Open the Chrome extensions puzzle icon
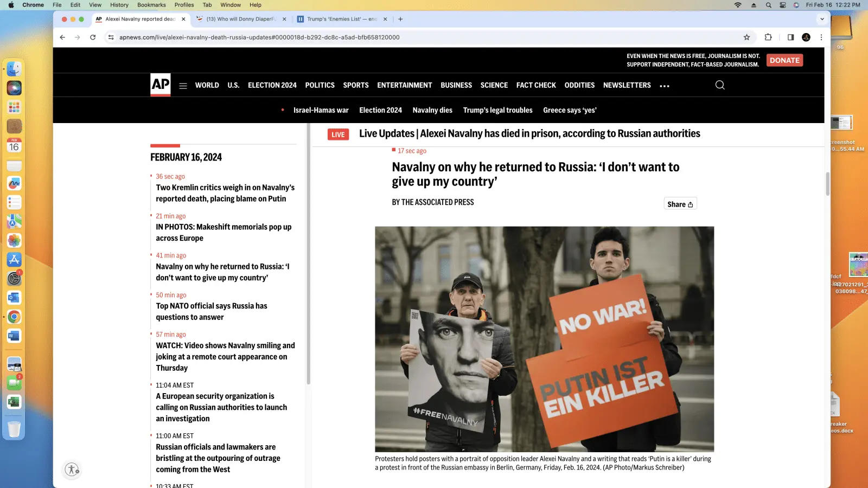This screenshot has width=868, height=488. [768, 37]
